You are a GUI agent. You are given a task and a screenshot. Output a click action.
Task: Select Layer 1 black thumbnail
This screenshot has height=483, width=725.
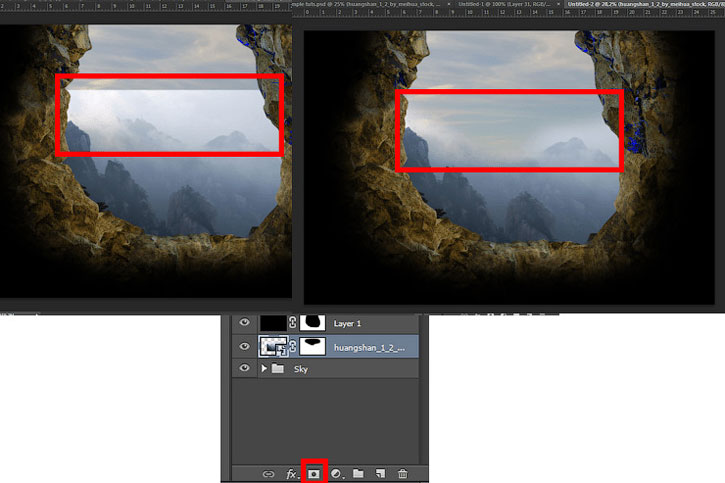tap(273, 323)
